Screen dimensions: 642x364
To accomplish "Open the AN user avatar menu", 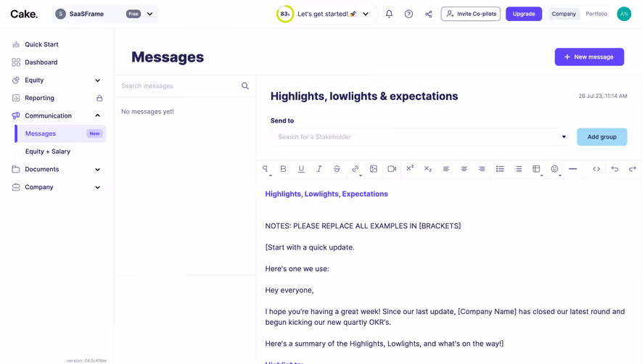I will 624,14.
